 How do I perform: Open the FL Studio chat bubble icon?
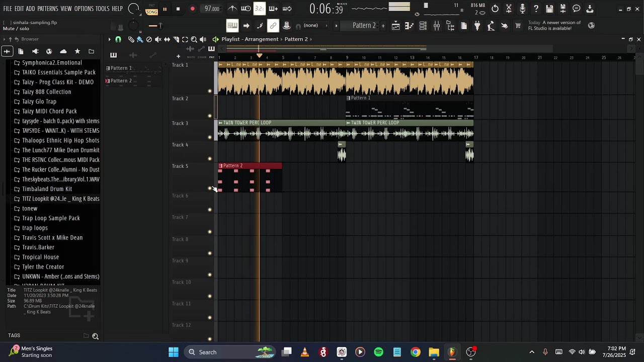(577, 9)
